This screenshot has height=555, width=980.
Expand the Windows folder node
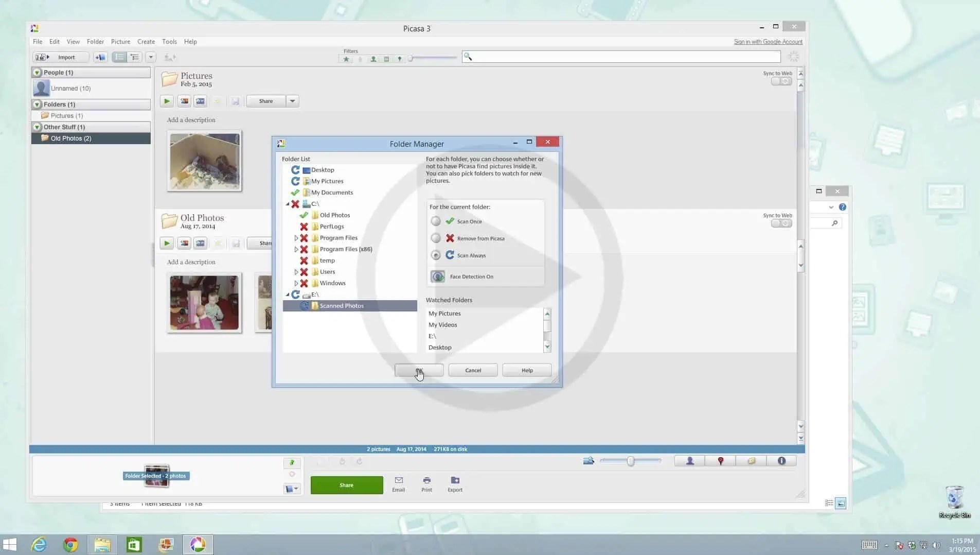296,283
